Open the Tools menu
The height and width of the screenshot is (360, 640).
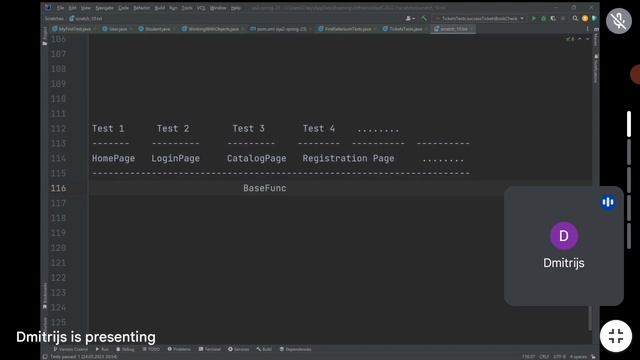187,8
